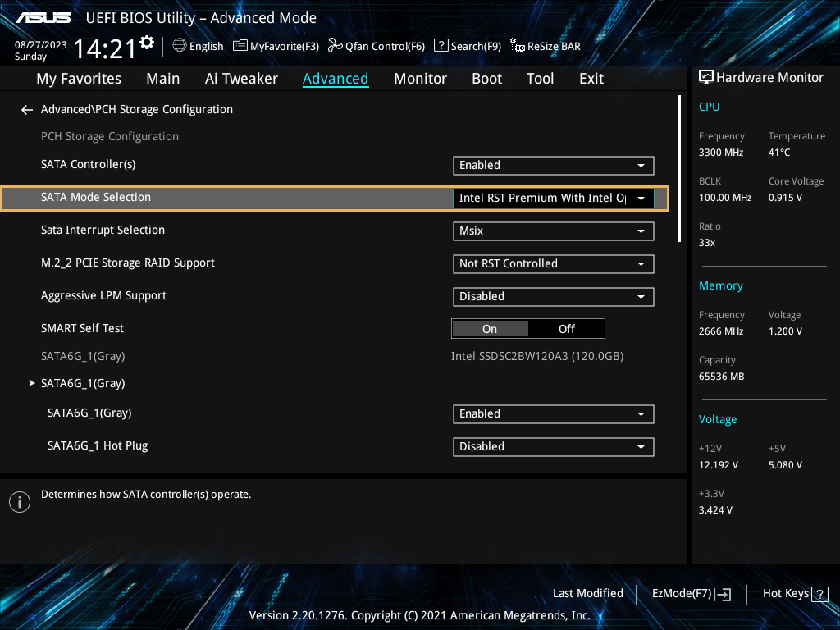The height and width of the screenshot is (630, 840).
Task: Click the 3.424 V voltage value
Action: [x=715, y=510]
